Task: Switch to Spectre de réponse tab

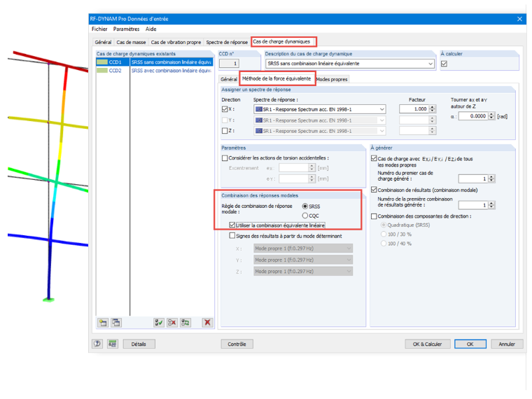Action: [227, 42]
